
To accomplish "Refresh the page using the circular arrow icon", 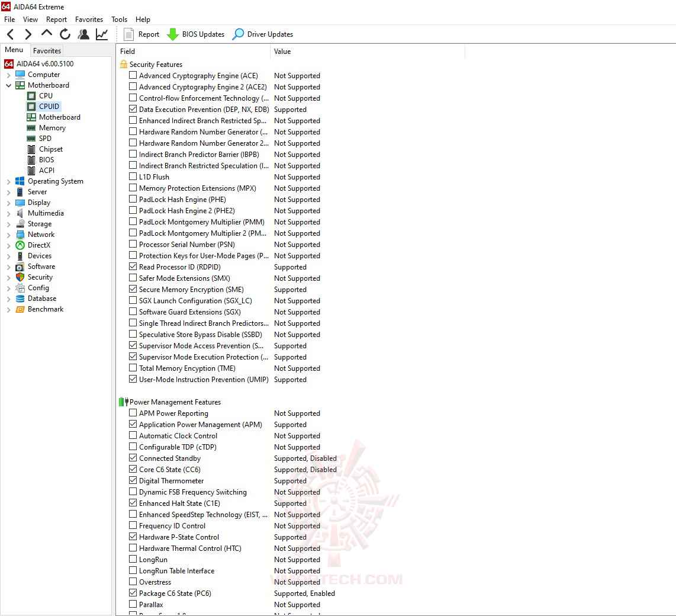I will point(65,34).
